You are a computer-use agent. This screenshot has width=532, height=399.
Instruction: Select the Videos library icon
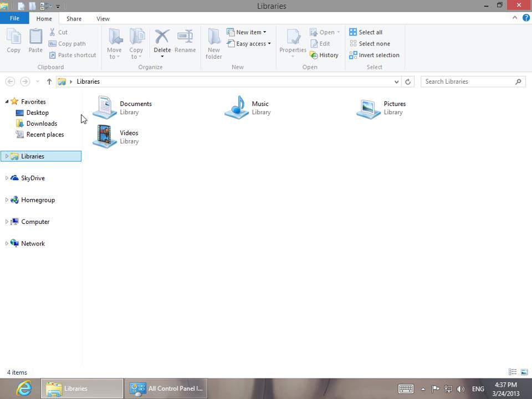point(105,136)
